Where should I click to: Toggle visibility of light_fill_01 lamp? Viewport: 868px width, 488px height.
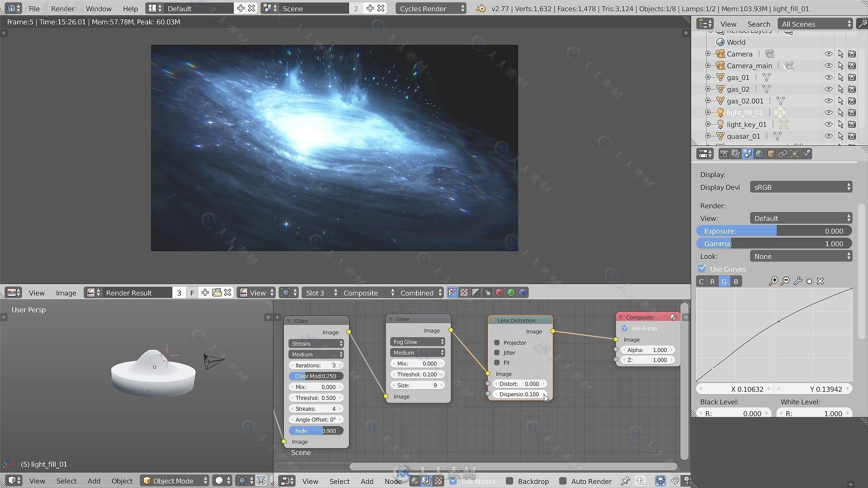(828, 113)
